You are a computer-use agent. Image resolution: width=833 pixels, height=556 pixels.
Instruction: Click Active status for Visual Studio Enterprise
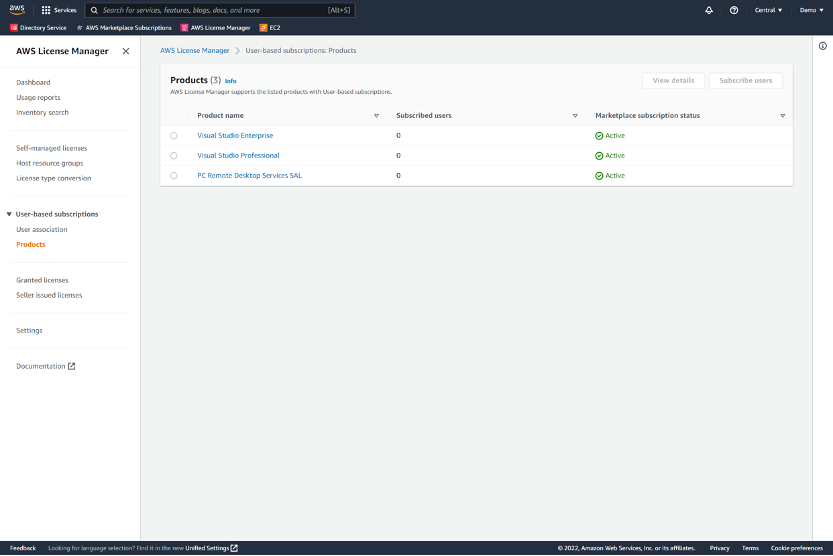(610, 136)
